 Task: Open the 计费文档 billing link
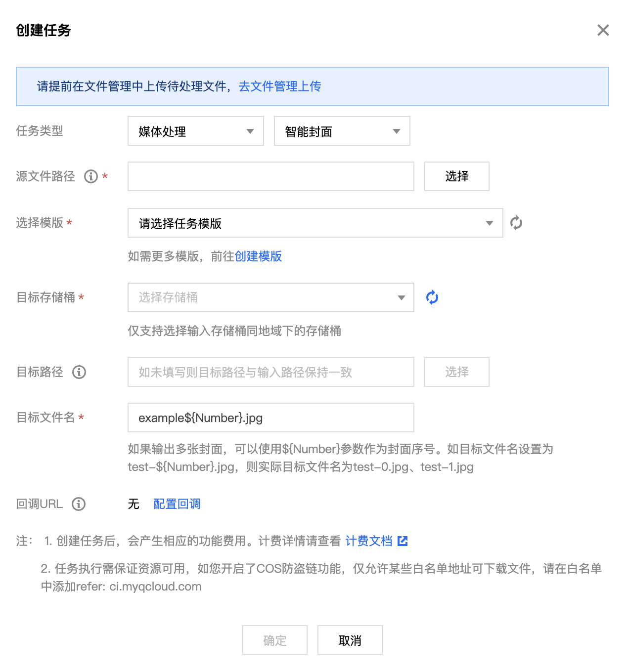coord(369,541)
